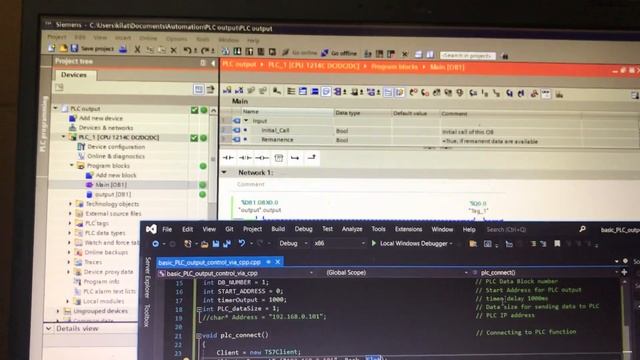This screenshot has height=360, width=640.
Task: Open Device configuration
Action: tap(116, 147)
